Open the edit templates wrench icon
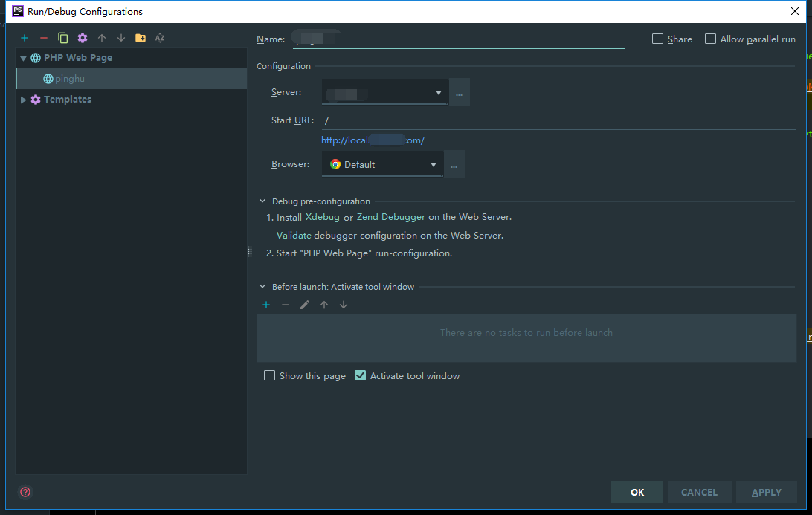The width and height of the screenshot is (812, 515). coord(83,38)
